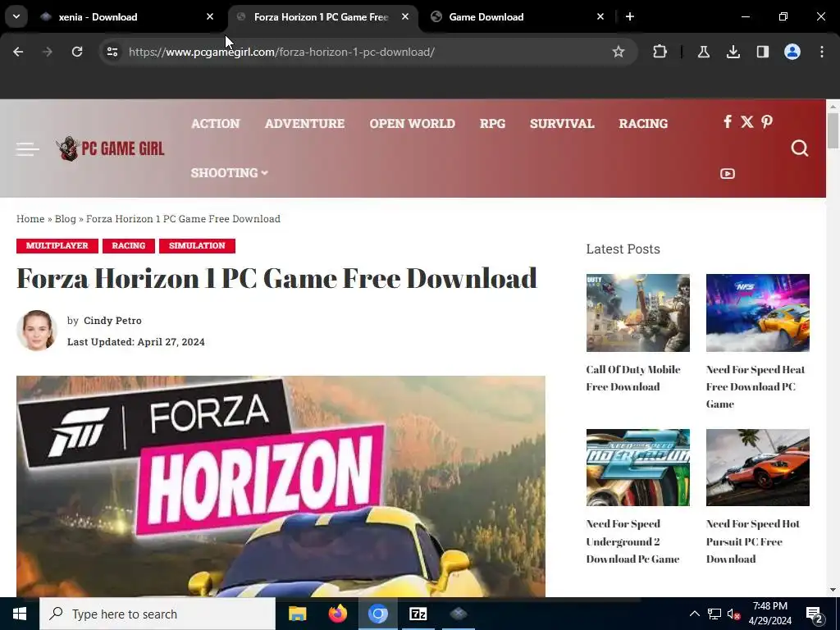Open the ACTION category menu
The image size is (840, 630).
pyautogui.click(x=216, y=123)
